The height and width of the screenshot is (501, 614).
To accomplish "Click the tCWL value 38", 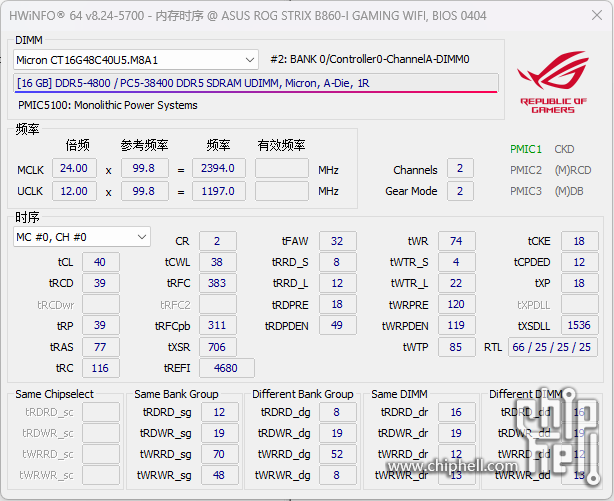I will [218, 262].
